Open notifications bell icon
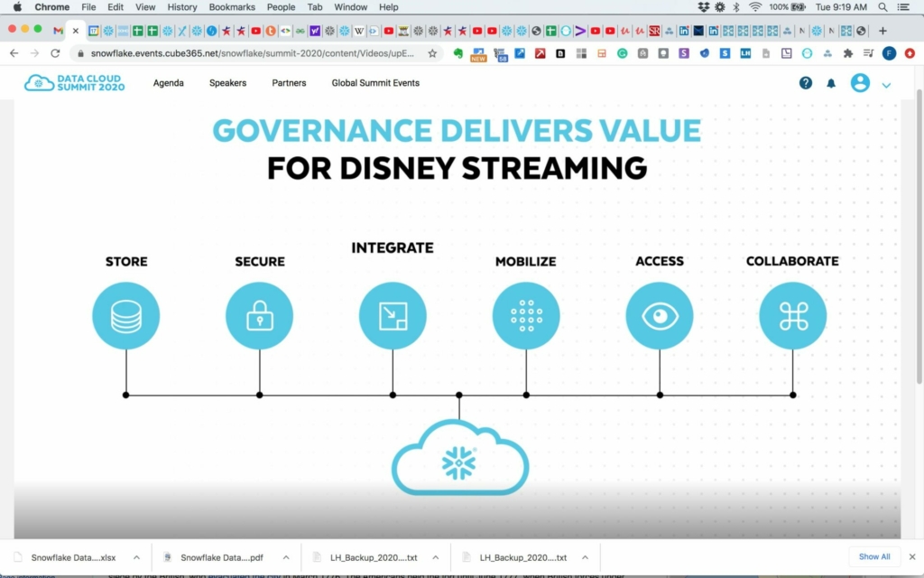This screenshot has width=924, height=578. click(x=831, y=83)
